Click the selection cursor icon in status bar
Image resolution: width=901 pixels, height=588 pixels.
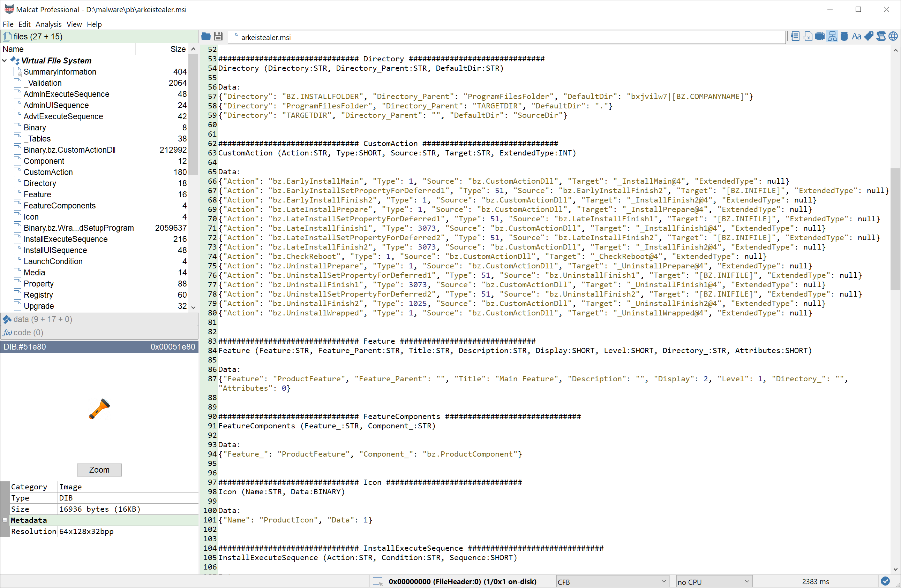[x=378, y=581]
